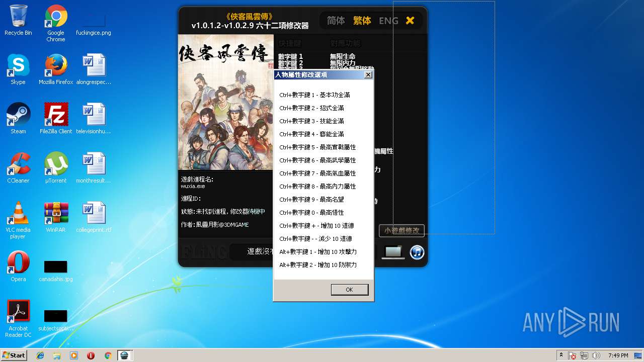Click the trainer's music note icon
The image size is (644, 362).
coord(417,252)
